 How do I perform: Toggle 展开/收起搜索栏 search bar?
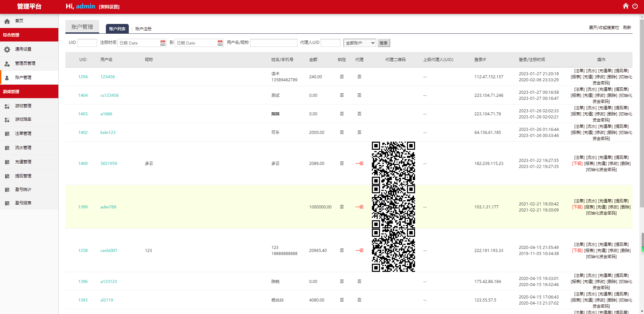[604, 28]
